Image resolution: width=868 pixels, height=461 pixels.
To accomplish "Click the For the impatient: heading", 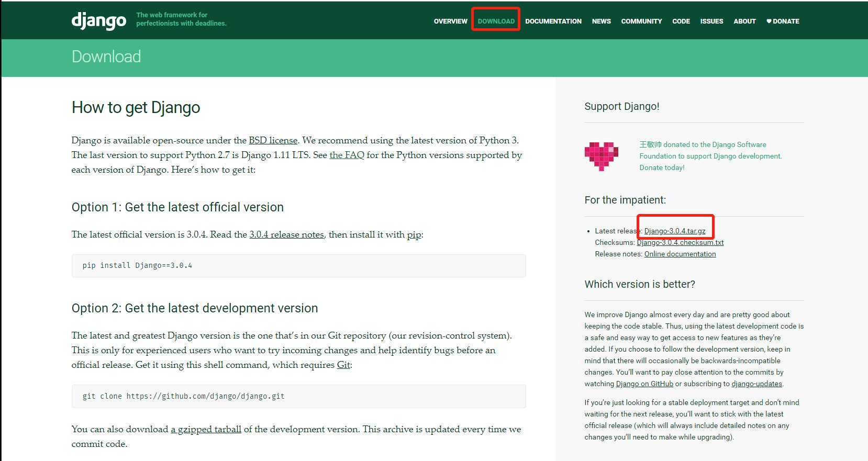I will coord(625,200).
